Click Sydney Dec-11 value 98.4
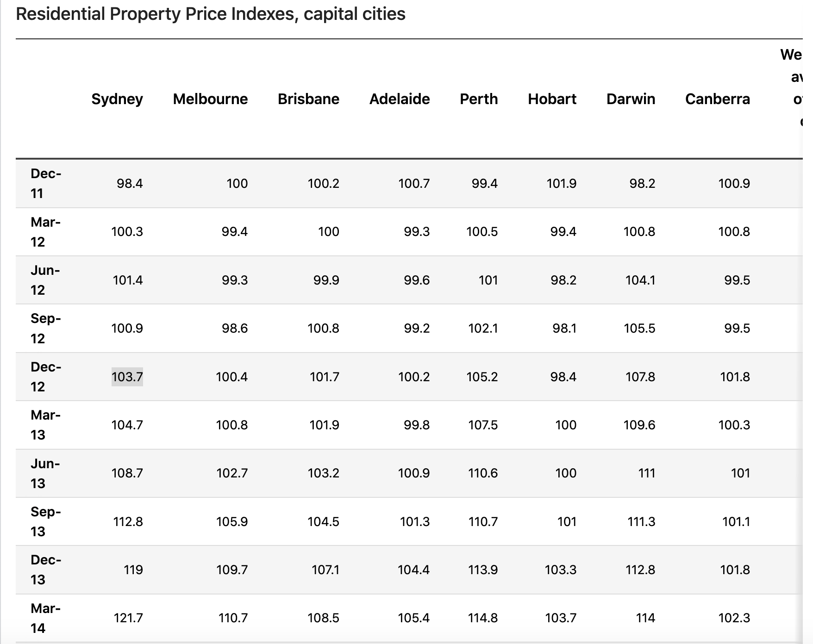Image resolution: width=813 pixels, height=644 pixels. (130, 184)
